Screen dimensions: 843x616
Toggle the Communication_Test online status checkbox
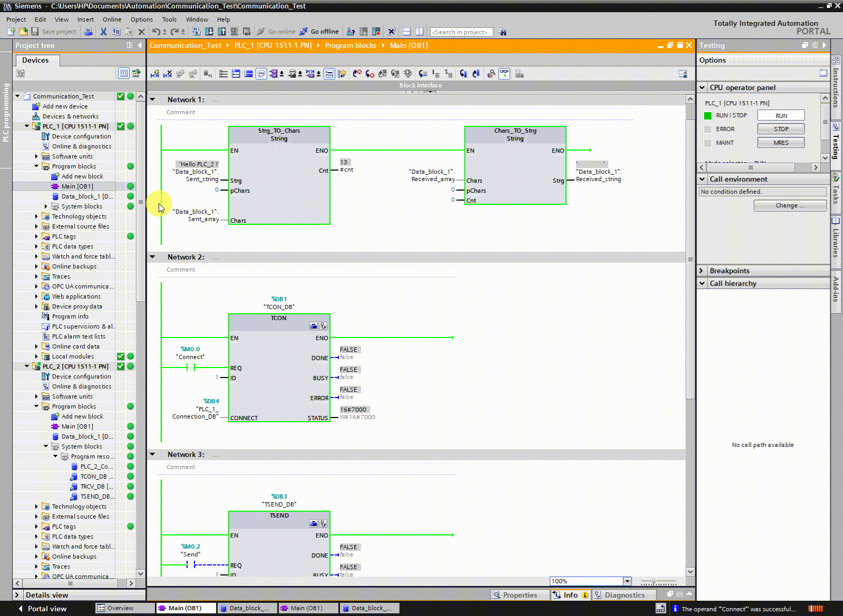(121, 96)
